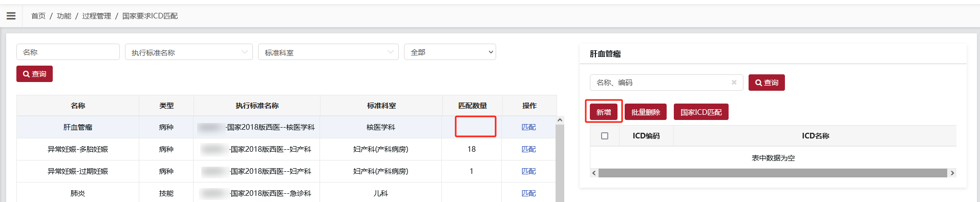Image resolution: width=980 pixels, height=202 pixels.
Task: Click 匹配 link for 异常妊娠-过期妊娠 row
Action: pos(529,171)
